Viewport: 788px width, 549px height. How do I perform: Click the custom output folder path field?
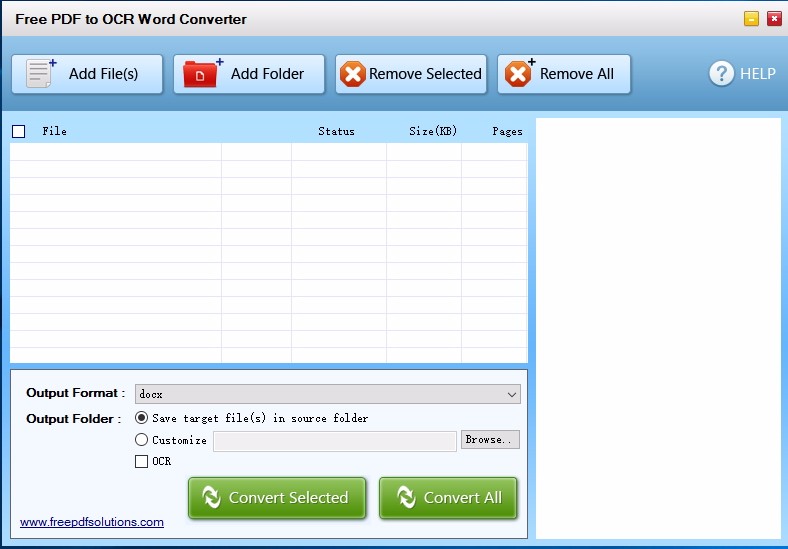coord(335,441)
